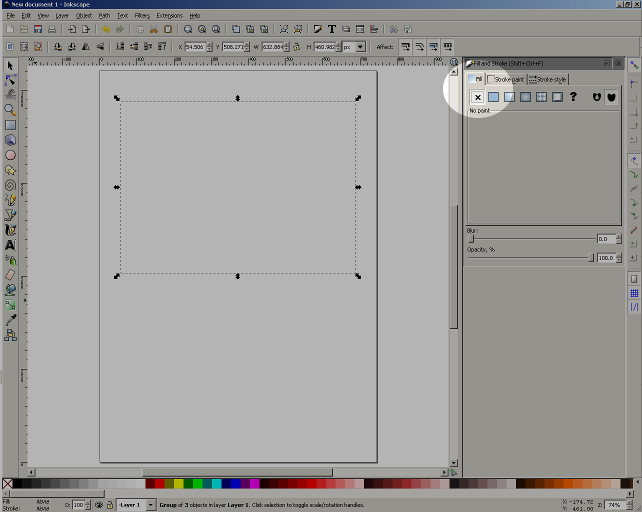Select the Zoom tool in toolbox
This screenshot has width=642, height=512.
pyautogui.click(x=10, y=109)
